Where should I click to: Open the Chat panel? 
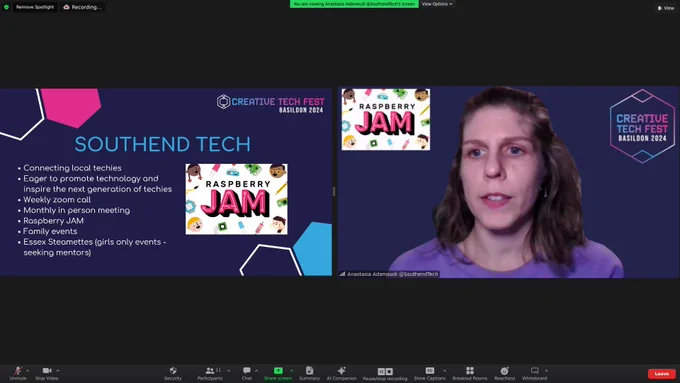pos(247,373)
